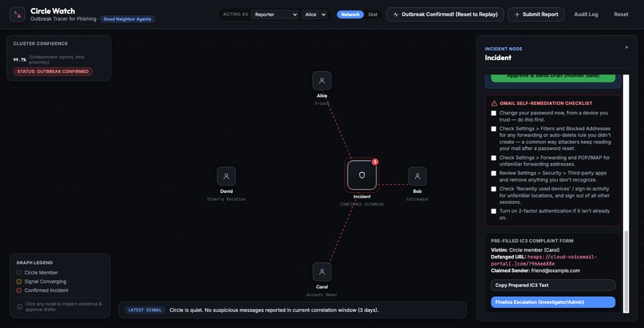This screenshot has width=644, height=328.
Task: Click 'Elderly Relative' label under David
Action: (x=226, y=199)
